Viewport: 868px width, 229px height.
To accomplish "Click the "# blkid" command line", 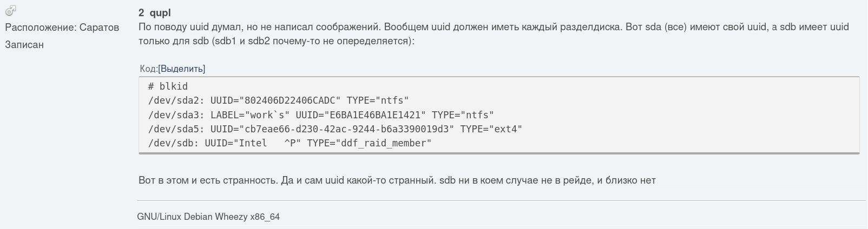I will point(168,86).
